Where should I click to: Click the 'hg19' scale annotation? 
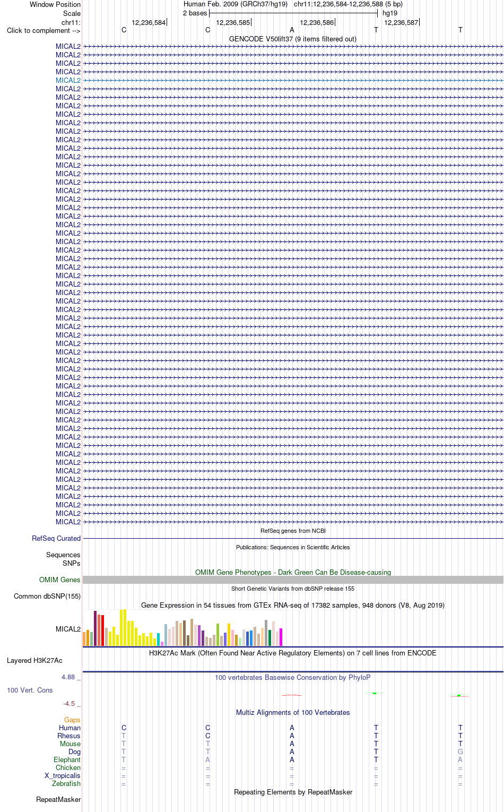[390, 13]
